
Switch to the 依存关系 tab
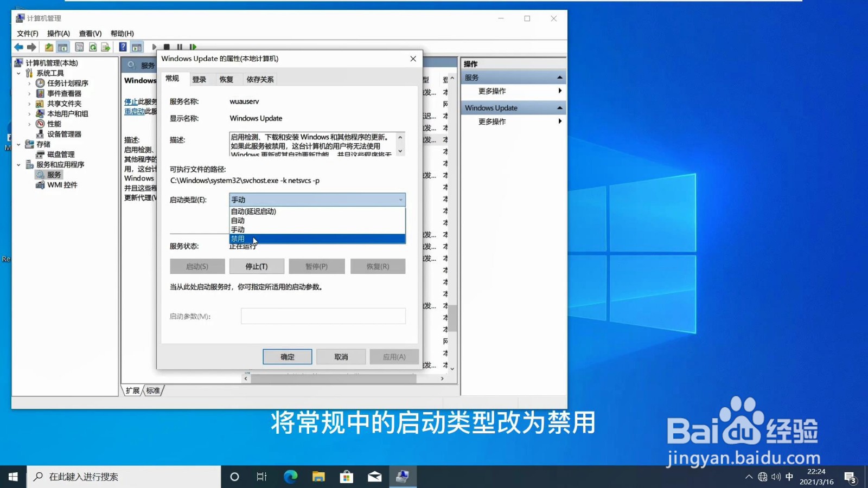[260, 80]
